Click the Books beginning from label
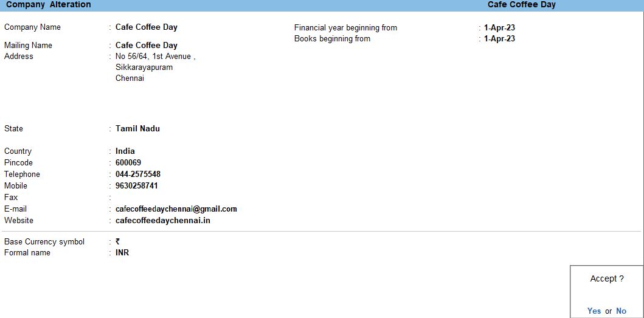Screen dimensions: 644x318 tap(332, 39)
